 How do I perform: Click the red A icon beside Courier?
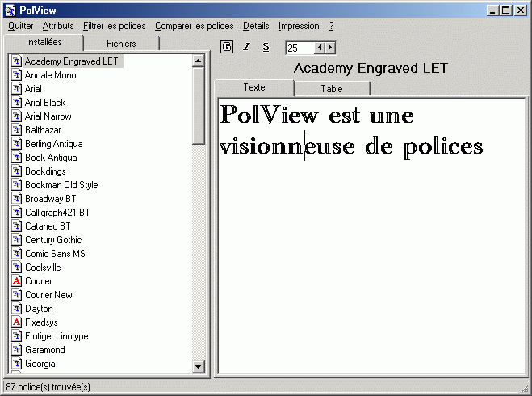click(17, 281)
